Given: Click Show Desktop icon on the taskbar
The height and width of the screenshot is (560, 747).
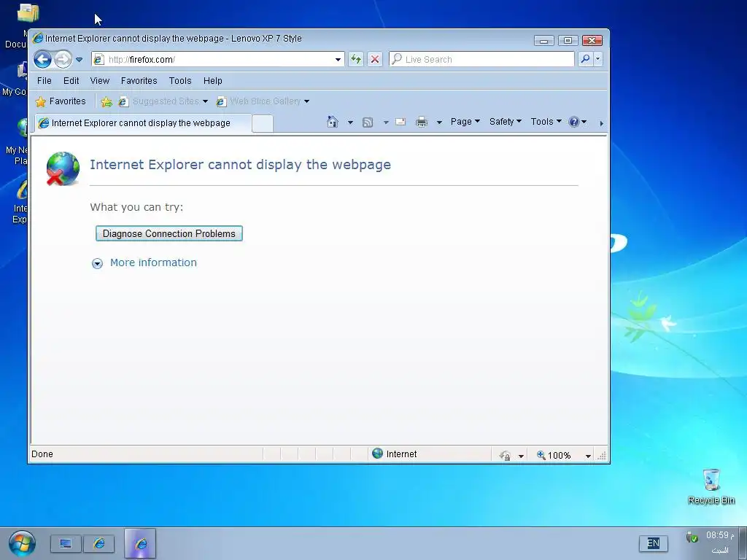Looking at the screenshot, I should pyautogui.click(x=66, y=543).
